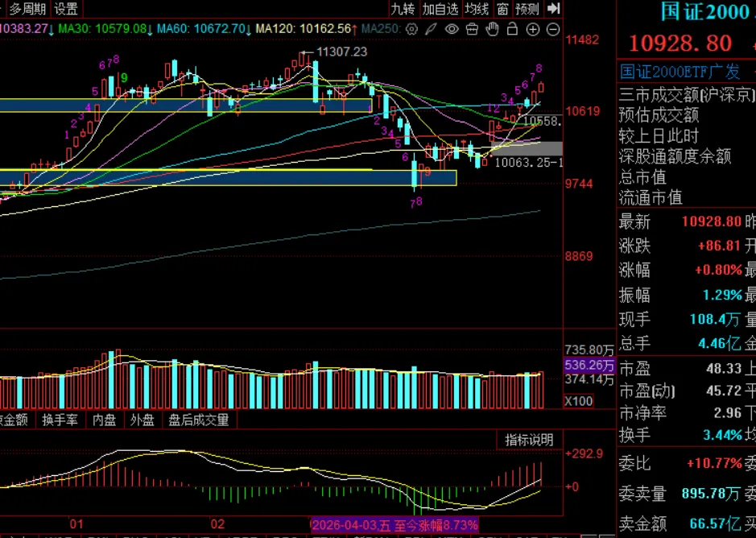This screenshot has height=538, width=756.
Task: Click the 536.26万 volume axis highlight label
Action: (589, 365)
